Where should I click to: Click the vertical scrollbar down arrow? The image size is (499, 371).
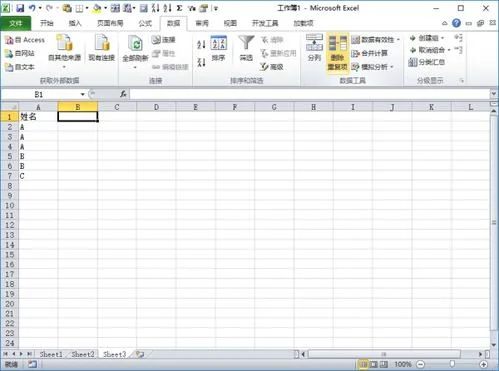494,345
